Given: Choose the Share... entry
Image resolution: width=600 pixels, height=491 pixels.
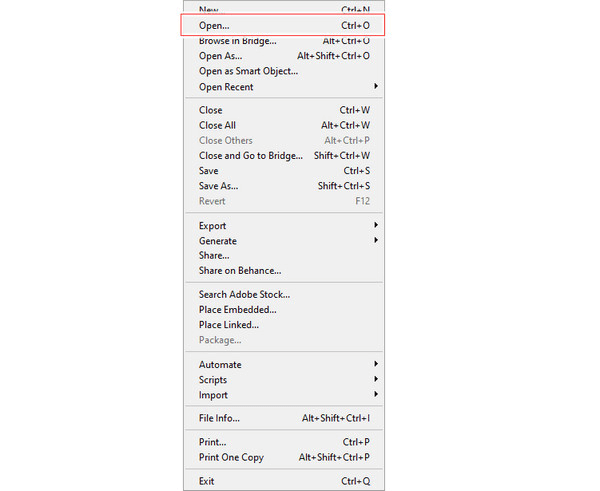Looking at the screenshot, I should (284, 256).
